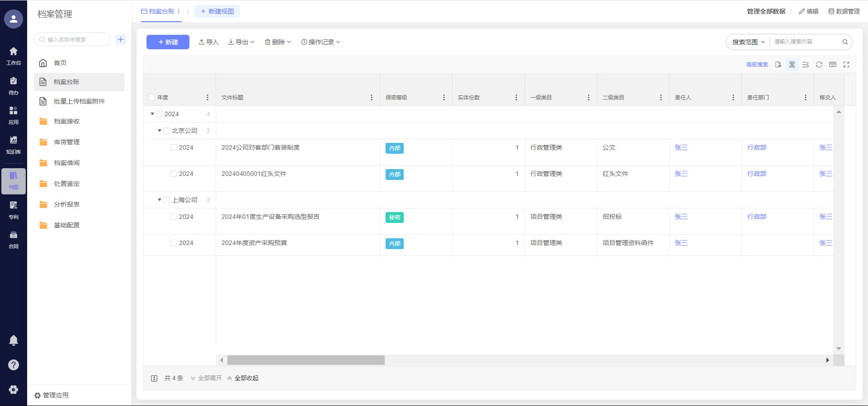Click the search magnifier icon in search box
The height and width of the screenshot is (406, 868).
coord(844,42)
